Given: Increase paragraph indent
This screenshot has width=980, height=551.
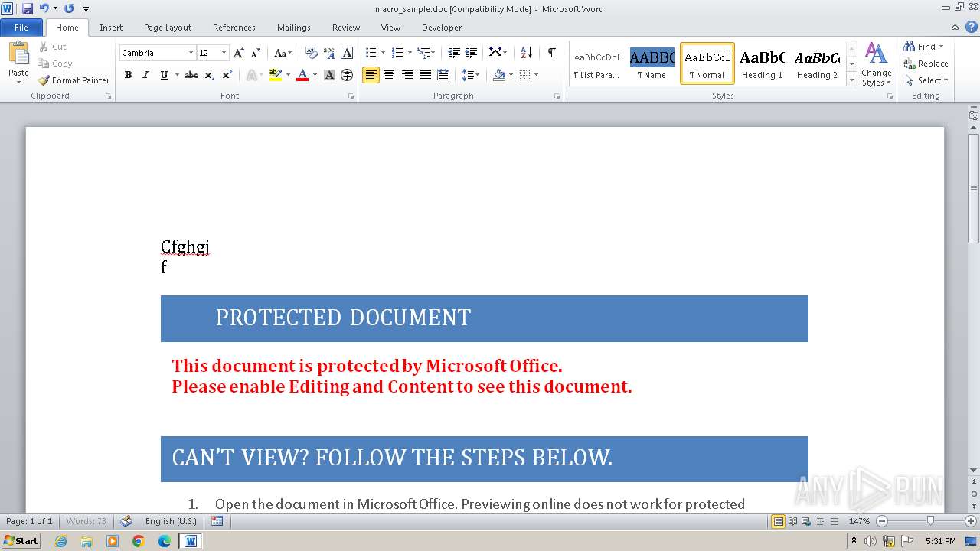Looking at the screenshot, I should [x=472, y=53].
